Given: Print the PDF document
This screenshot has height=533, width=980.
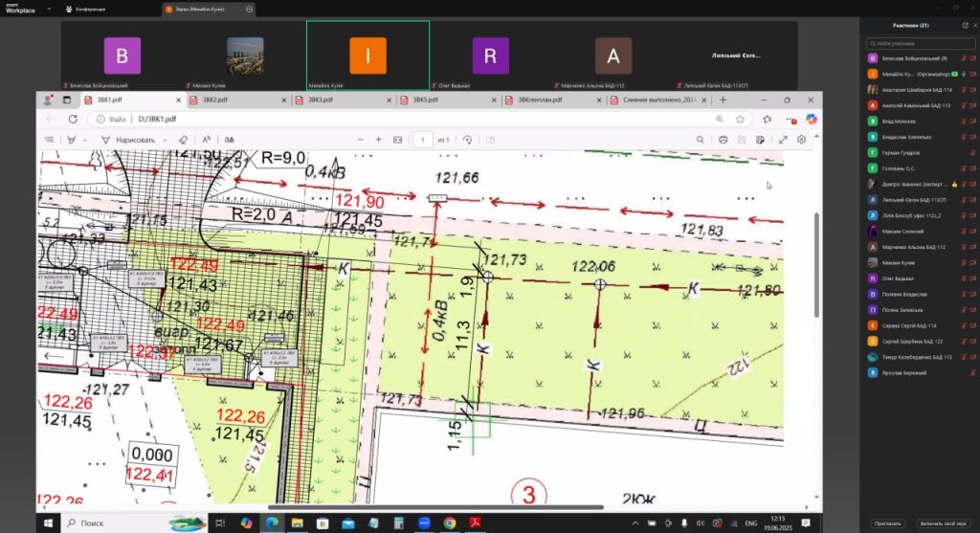Looking at the screenshot, I should point(724,140).
